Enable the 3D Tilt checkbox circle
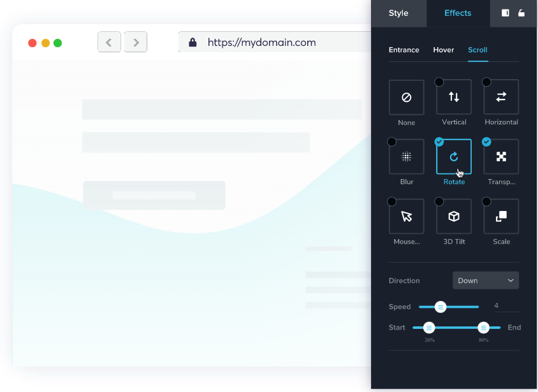Image resolution: width=538 pixels, height=392 pixels. click(x=439, y=201)
